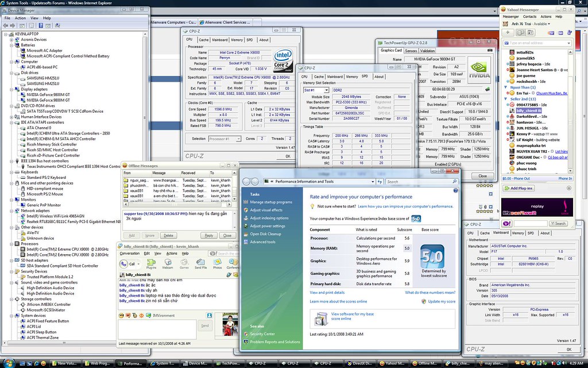Click the Conference icon in chat toolbar

233,263
